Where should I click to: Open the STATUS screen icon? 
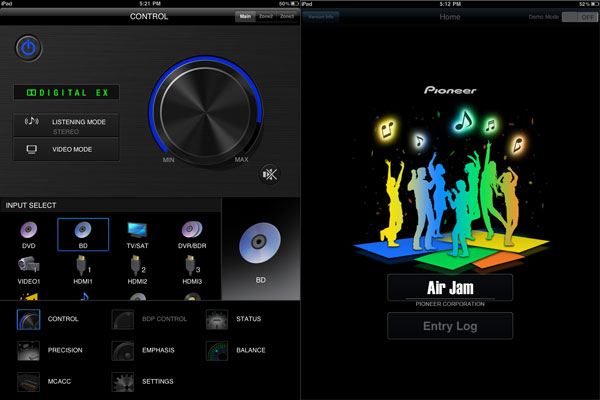tap(217, 319)
